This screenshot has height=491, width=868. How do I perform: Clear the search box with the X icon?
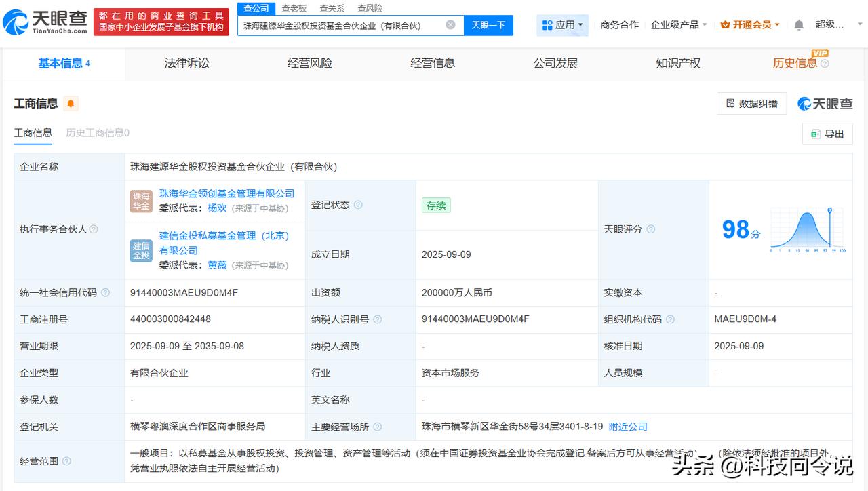[x=450, y=25]
